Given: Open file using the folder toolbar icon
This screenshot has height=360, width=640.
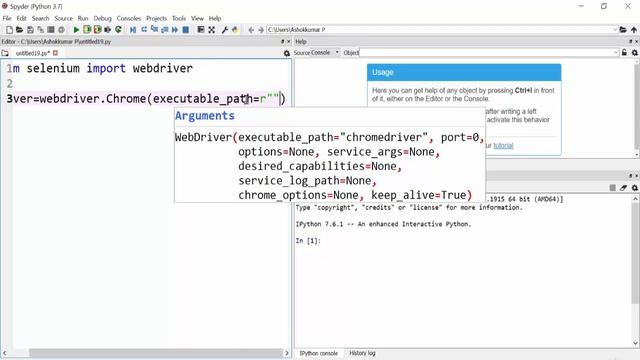Looking at the screenshot, I should 19,30.
